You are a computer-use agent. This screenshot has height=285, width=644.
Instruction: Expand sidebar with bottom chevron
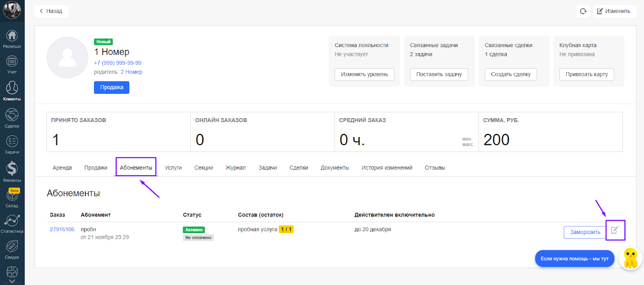[x=12, y=281]
